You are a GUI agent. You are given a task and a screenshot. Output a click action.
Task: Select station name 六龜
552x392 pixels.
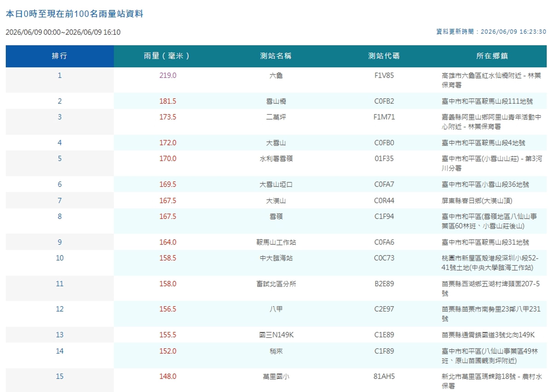click(x=276, y=76)
